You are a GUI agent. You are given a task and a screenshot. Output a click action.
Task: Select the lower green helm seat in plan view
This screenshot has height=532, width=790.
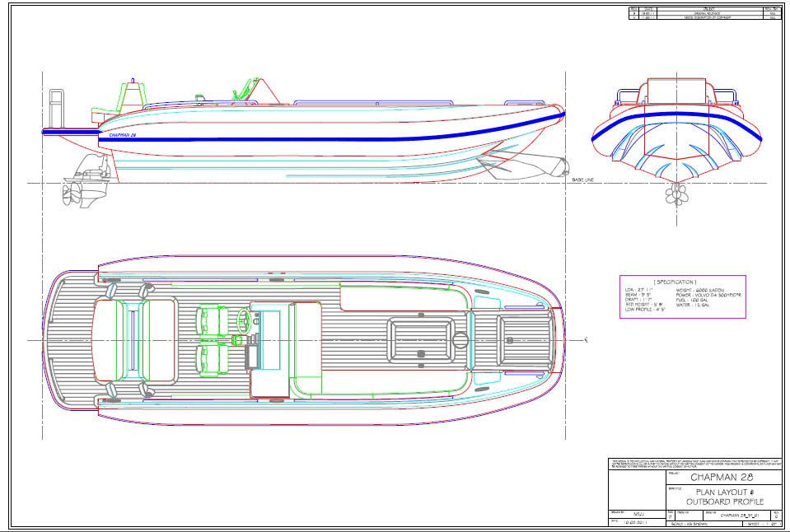click(210, 359)
